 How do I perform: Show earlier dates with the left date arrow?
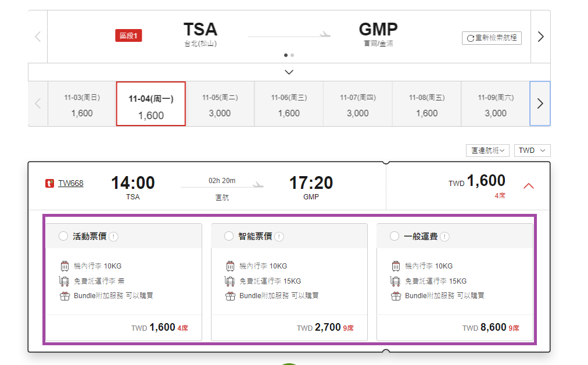[38, 103]
